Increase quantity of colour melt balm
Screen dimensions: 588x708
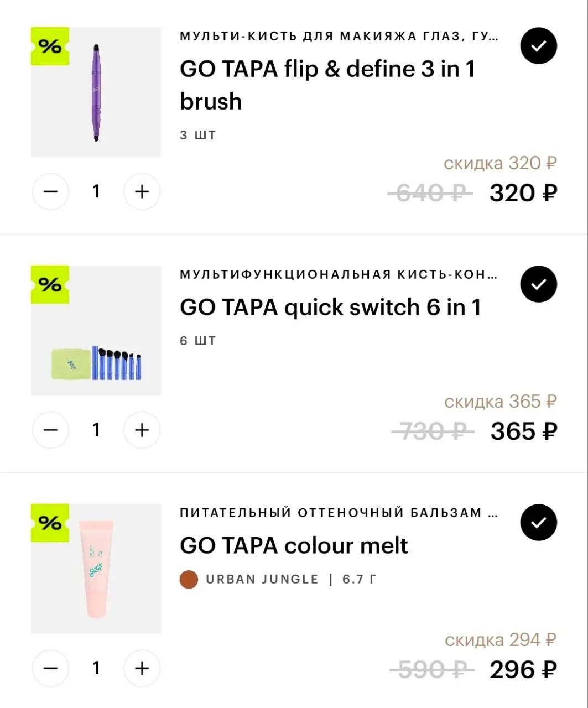[142, 668]
